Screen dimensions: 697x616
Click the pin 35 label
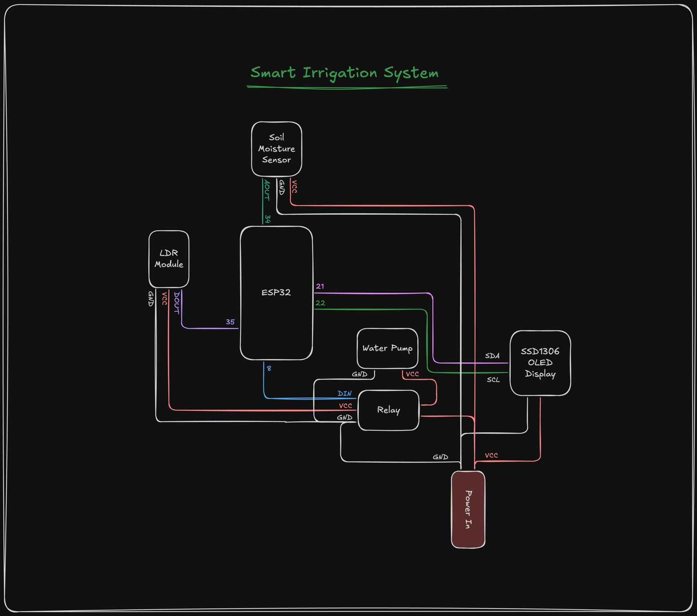pyautogui.click(x=230, y=322)
